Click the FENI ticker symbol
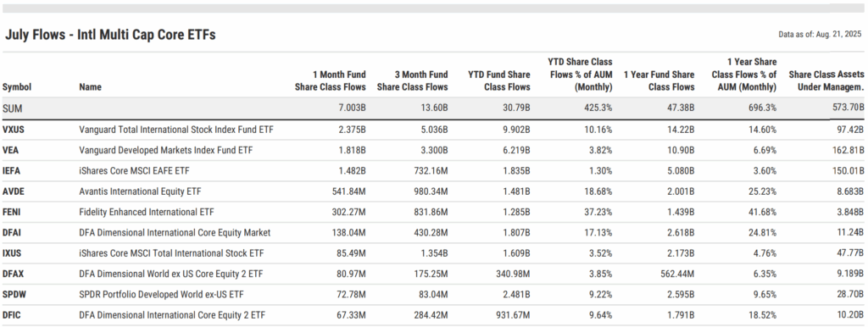868x327 pixels. click(x=12, y=212)
